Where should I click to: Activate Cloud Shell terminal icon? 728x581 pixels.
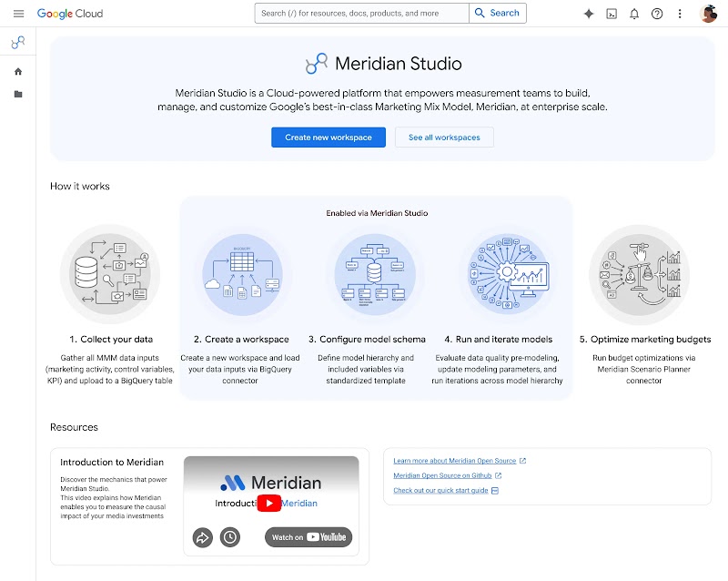pyautogui.click(x=612, y=14)
